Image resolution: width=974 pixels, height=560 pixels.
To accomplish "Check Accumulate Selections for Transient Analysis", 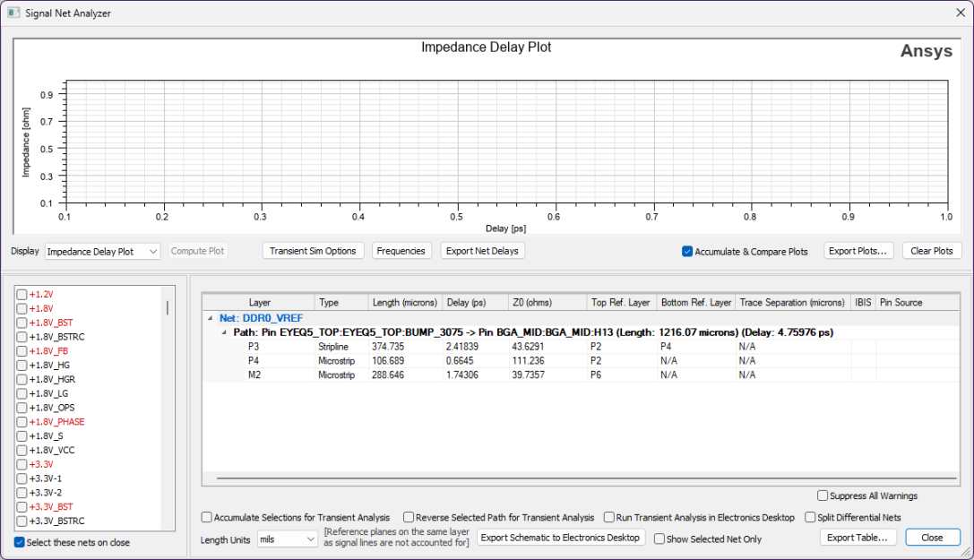I will click(207, 517).
